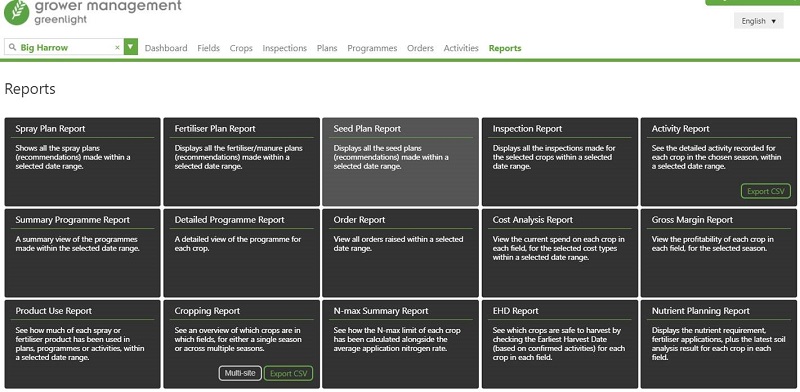This screenshot has width=800, height=392.
Task: Open the EHD Report tile
Action: click(560, 344)
